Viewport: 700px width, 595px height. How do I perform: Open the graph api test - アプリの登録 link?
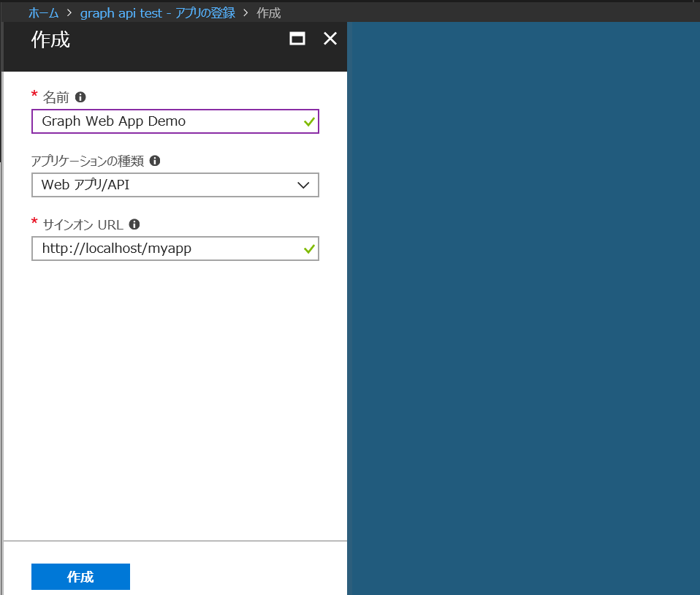coord(157,12)
